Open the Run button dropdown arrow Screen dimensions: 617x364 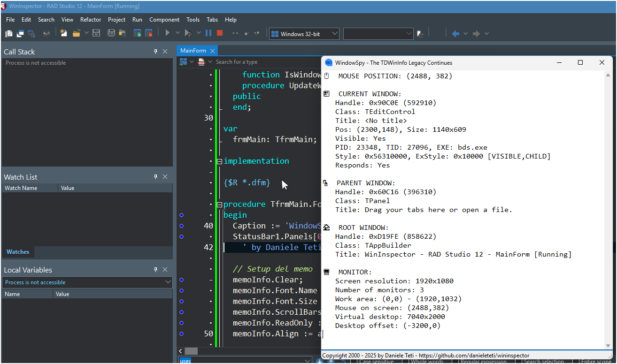[x=177, y=33]
